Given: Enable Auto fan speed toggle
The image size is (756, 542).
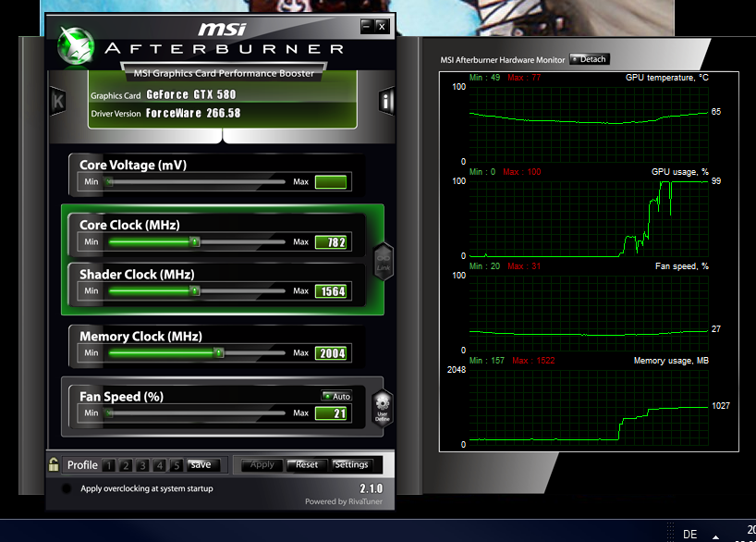Looking at the screenshot, I should [x=336, y=396].
